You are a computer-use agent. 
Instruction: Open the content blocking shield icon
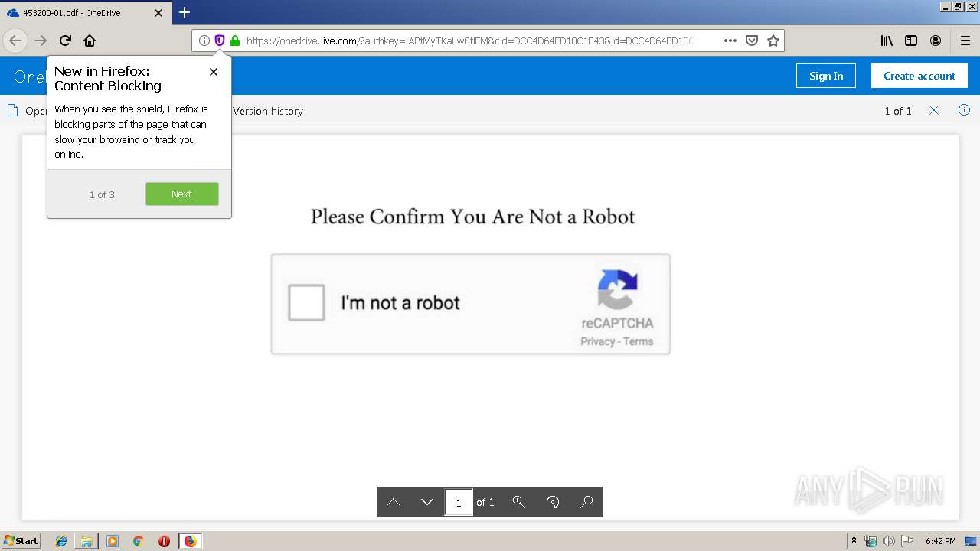(x=219, y=41)
